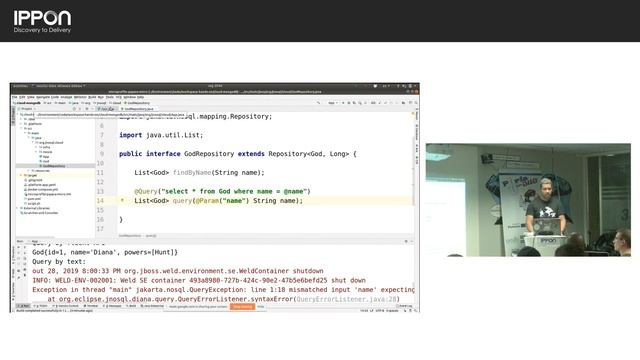
Task: Select GodRepository in the project tree
Action: (x=54, y=166)
